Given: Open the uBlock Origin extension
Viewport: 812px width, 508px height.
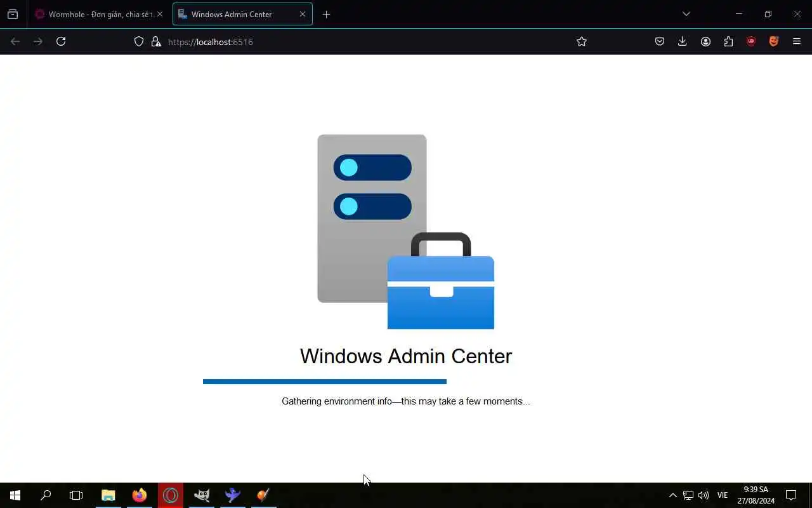Looking at the screenshot, I should (x=751, y=41).
